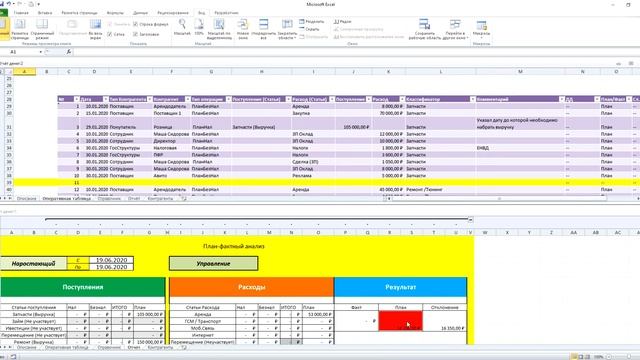Open the Zoom dialog (Масштаб magnifier)
Image resolution: width=640 pixels, height=360 pixels.
182,28
